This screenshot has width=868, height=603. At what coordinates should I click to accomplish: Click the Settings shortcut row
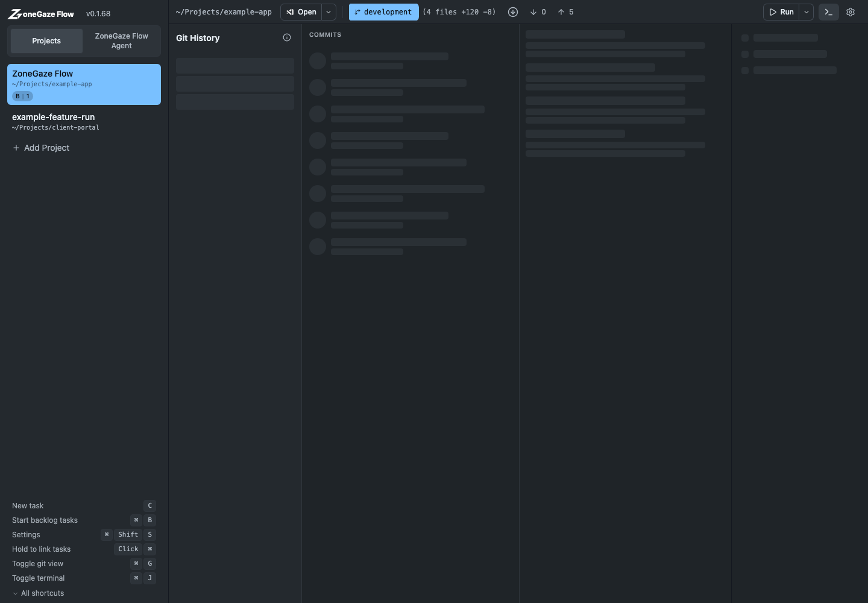coord(84,535)
